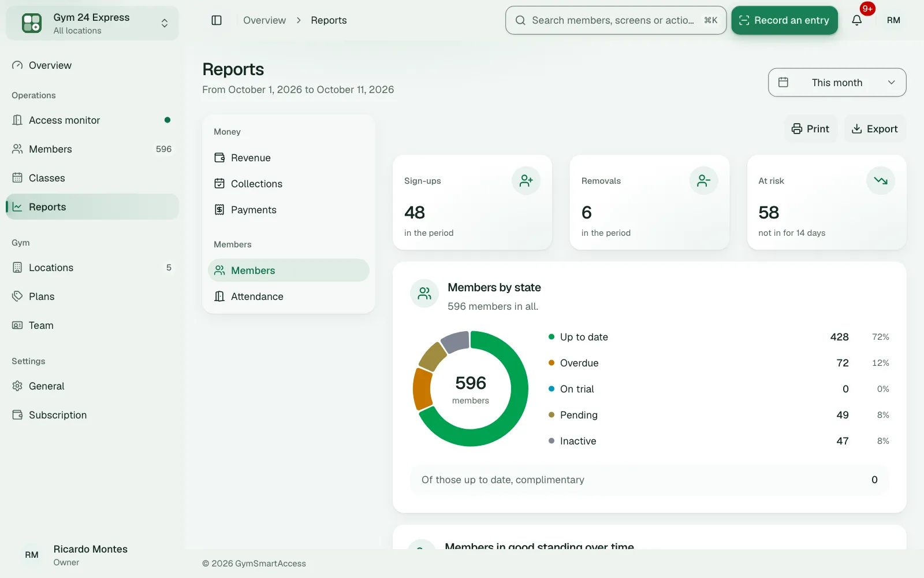The height and width of the screenshot is (578, 924).
Task: Click the Print button
Action: (x=811, y=129)
